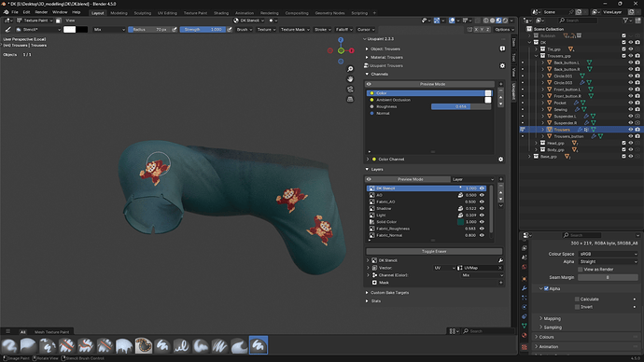Select the first brush in asset shelf
The height and width of the screenshot is (362, 644).
[x=9, y=345]
